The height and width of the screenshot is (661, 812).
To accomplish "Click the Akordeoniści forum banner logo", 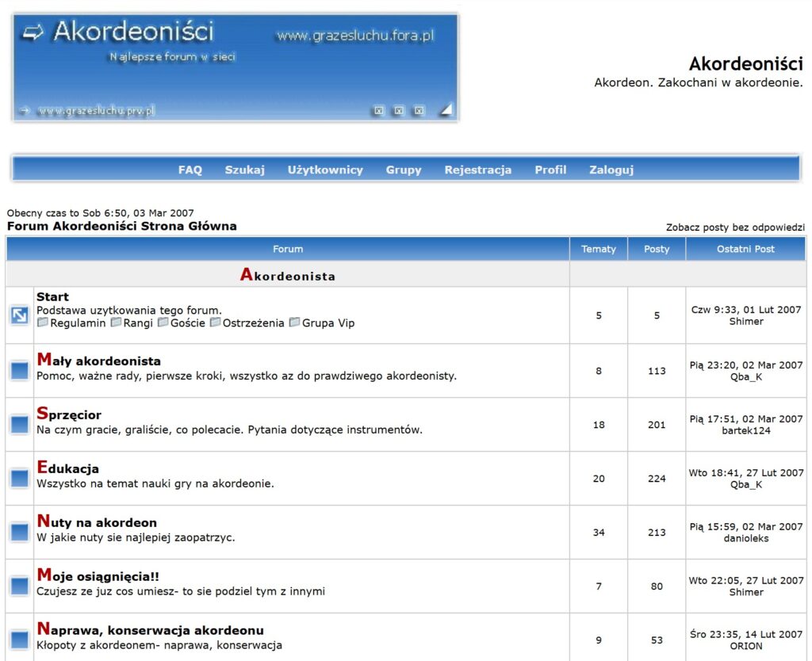I will 236,67.
